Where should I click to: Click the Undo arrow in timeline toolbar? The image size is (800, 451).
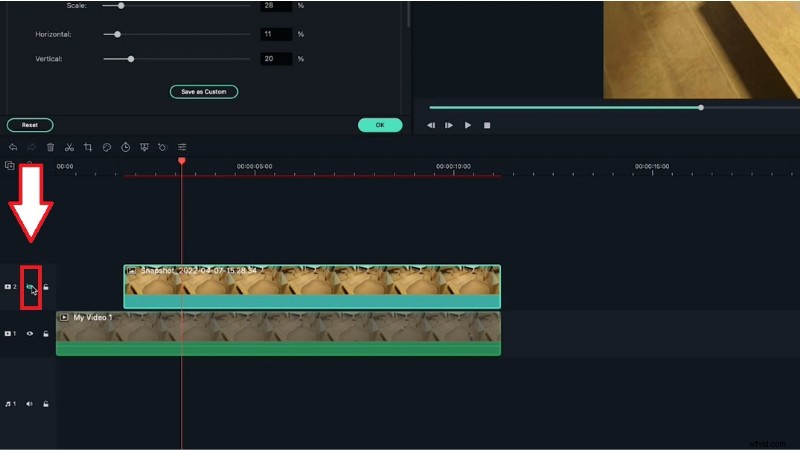13,147
